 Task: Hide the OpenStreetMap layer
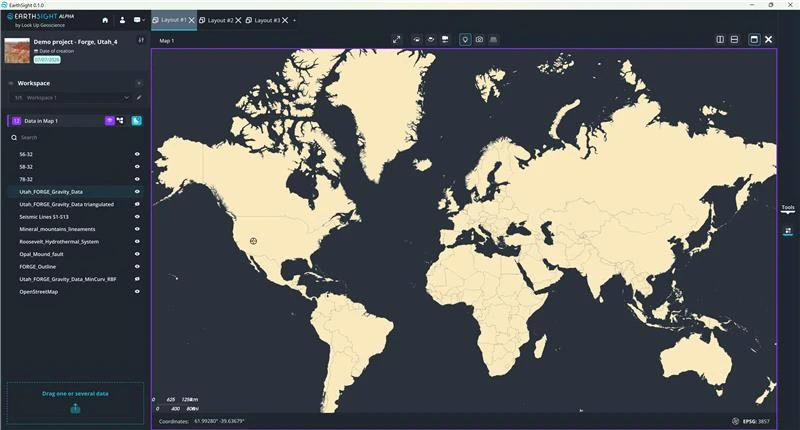(x=137, y=292)
